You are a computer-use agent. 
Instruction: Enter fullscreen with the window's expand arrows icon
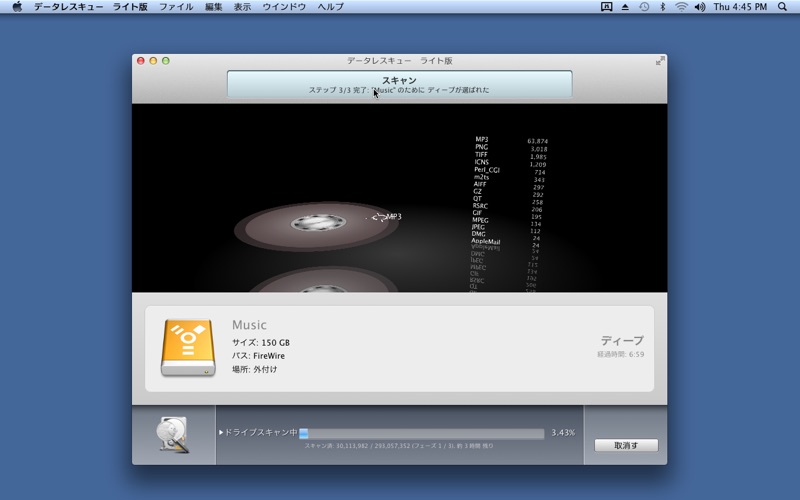[x=660, y=61]
